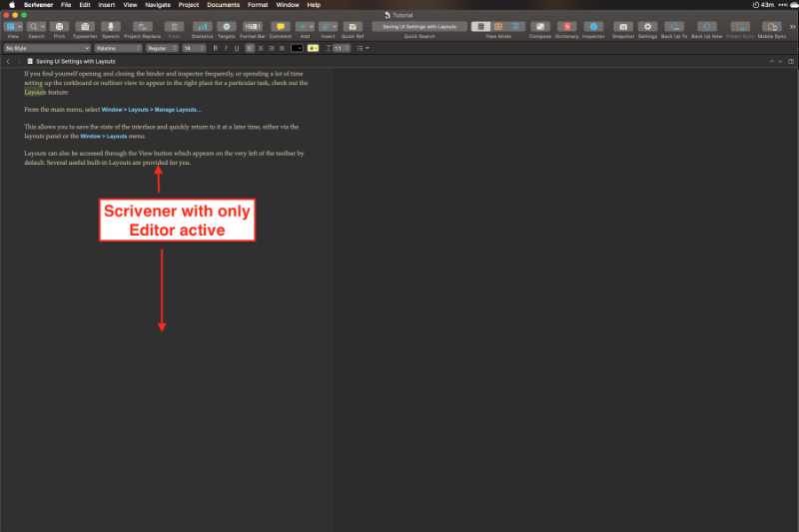The width and height of the screenshot is (799, 532).
Task: Click 'Saving UI Settings with Layouts' header title
Action: point(76,61)
